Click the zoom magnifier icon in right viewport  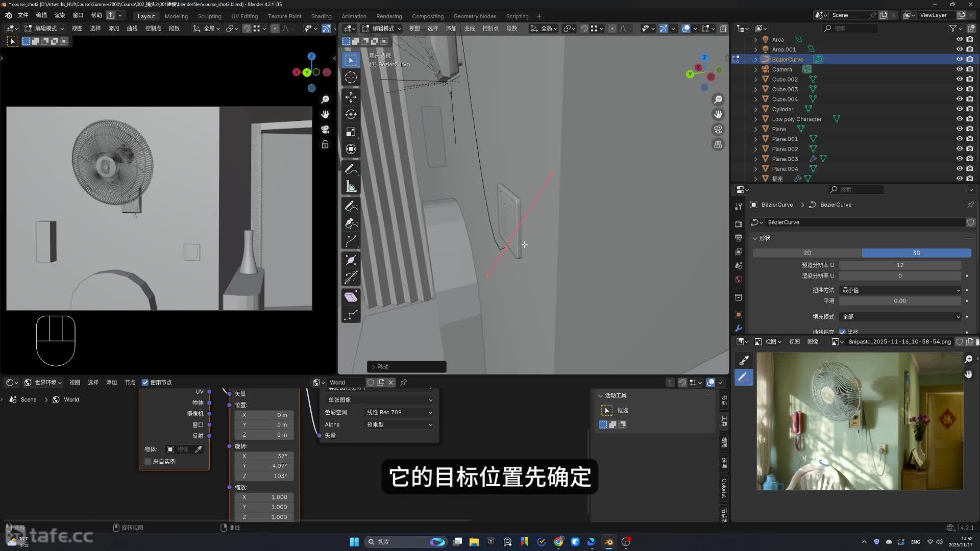(718, 99)
